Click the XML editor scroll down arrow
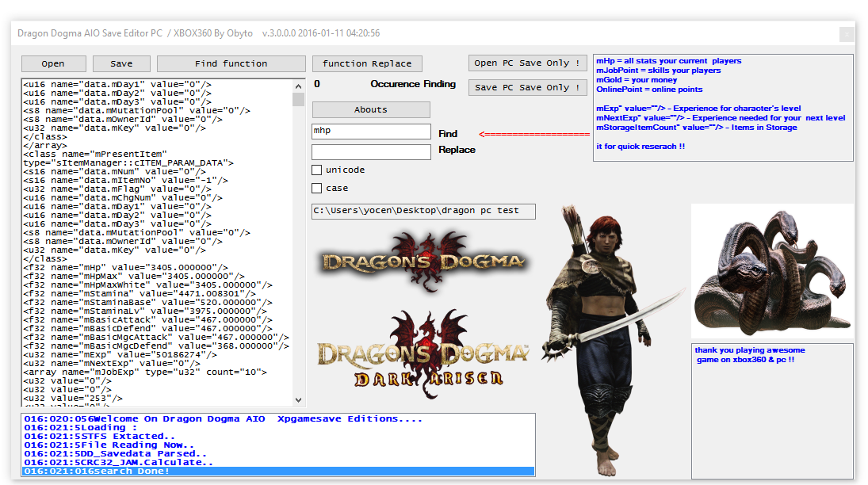Screen dimensions: 868x485 [x=299, y=400]
